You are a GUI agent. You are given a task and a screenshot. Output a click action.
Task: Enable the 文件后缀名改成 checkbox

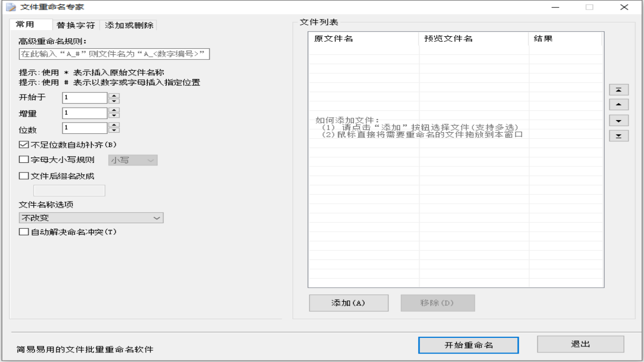click(x=24, y=176)
